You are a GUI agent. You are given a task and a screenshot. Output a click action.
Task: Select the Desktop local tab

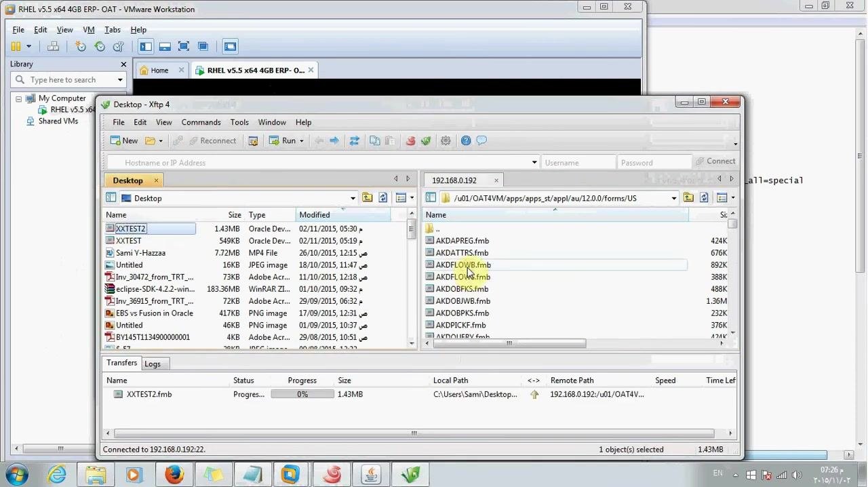click(127, 180)
